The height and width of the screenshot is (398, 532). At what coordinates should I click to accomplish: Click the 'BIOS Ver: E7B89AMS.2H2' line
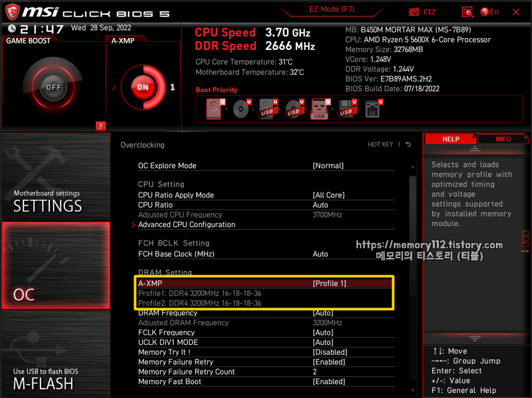pos(388,79)
